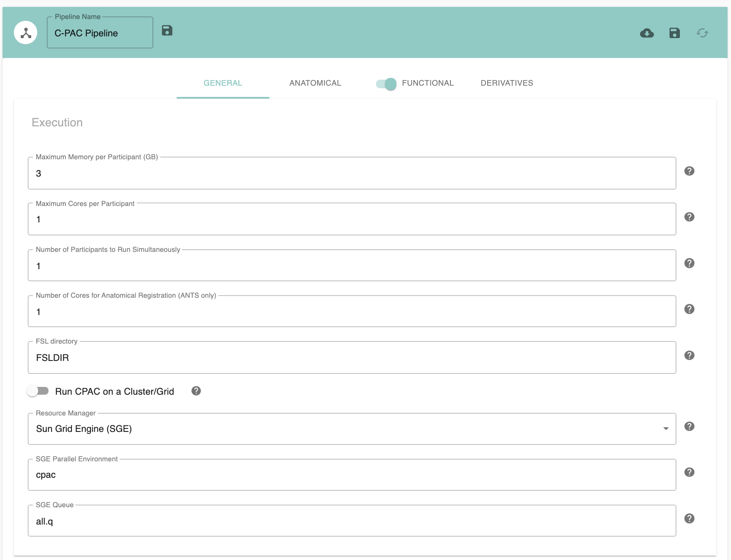Viewport: 731px width, 560px height.
Task: Show help for FSL directory field
Action: click(x=689, y=355)
